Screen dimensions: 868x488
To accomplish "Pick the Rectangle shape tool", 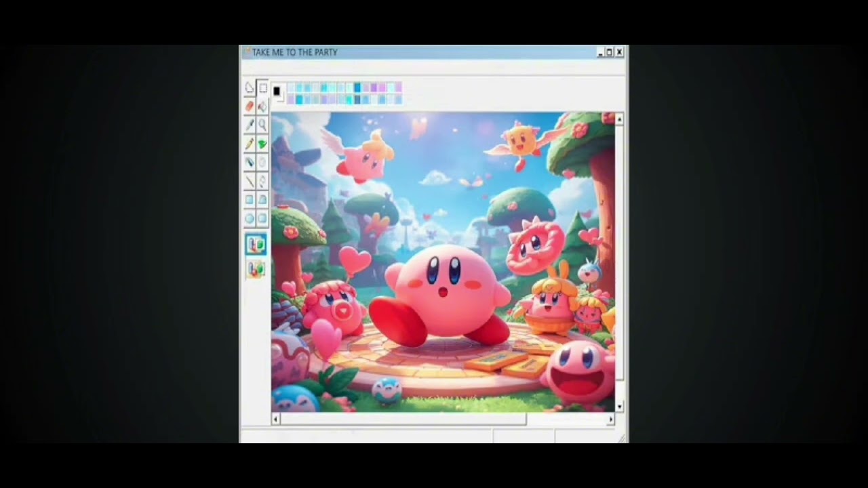I will tap(250, 199).
